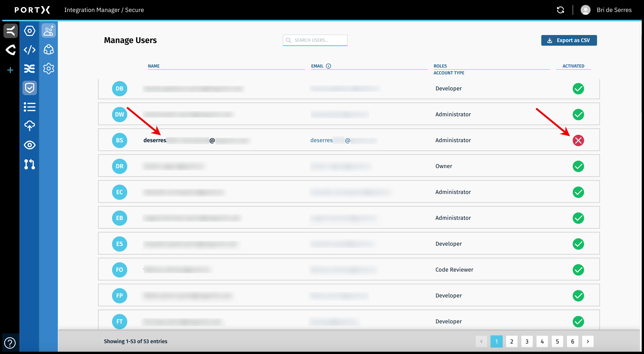Viewport: 644px width, 354px height.
Task: Select the code brackets icon in sidebar
Action: [x=29, y=50]
